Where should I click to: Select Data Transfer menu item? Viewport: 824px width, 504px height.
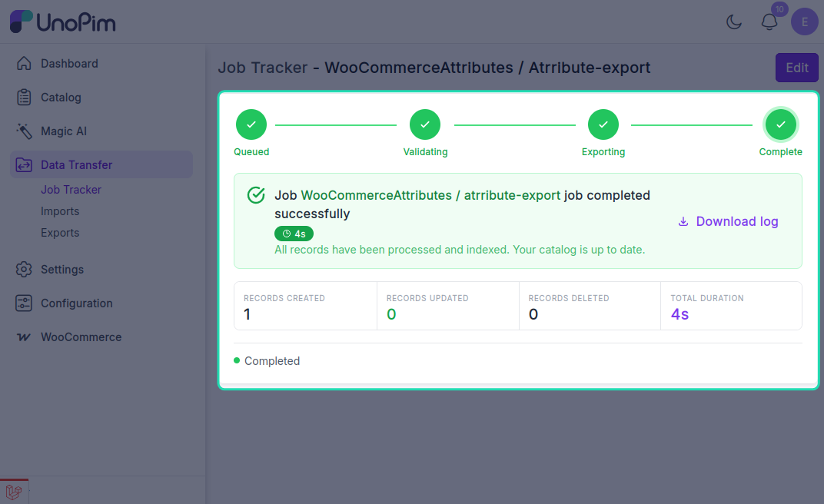tap(101, 165)
